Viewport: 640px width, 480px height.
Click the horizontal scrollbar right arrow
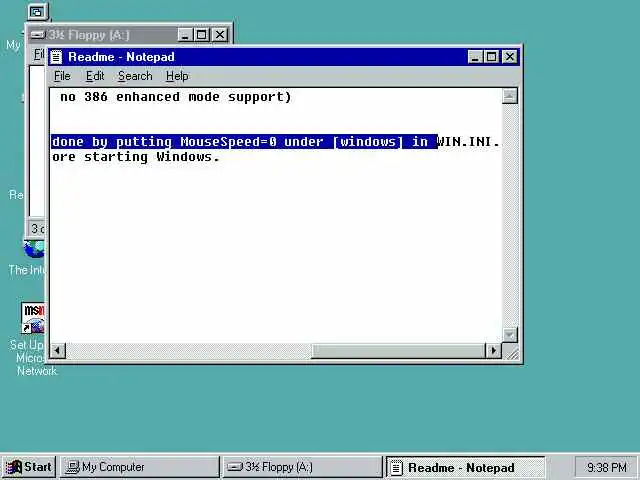tap(493, 351)
